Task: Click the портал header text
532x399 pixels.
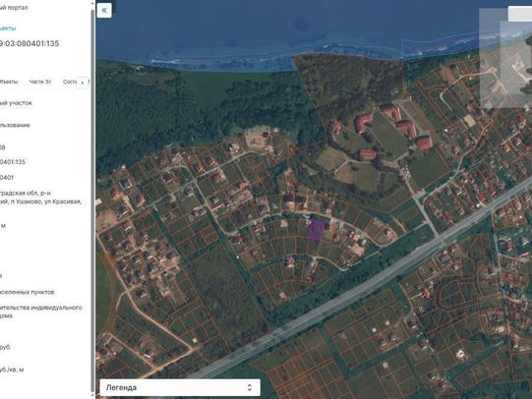Action: pyautogui.click(x=14, y=7)
